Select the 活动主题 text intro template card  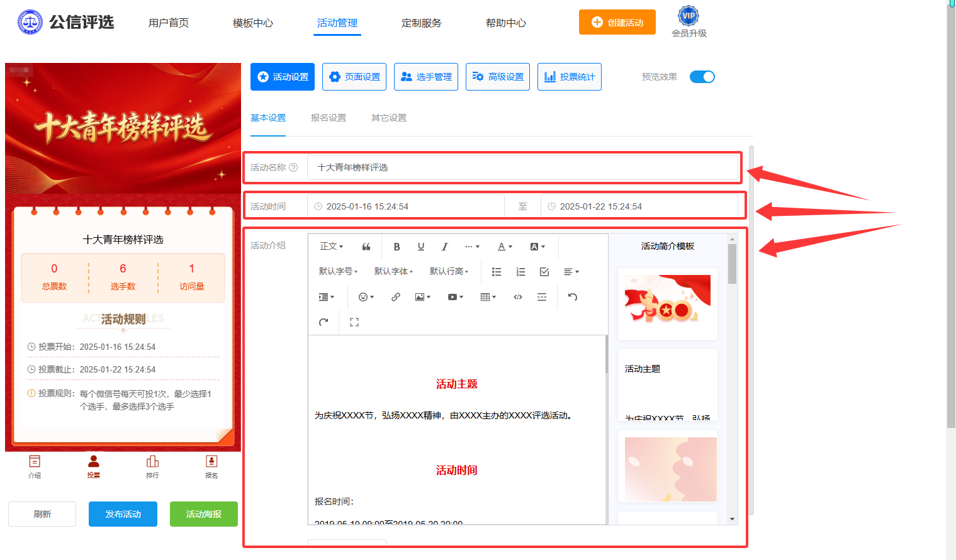point(668,385)
